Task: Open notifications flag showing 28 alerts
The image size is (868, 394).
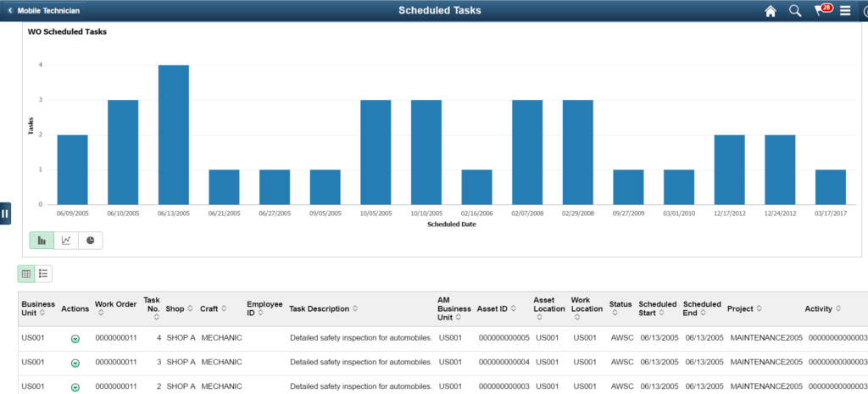Action: click(x=821, y=10)
